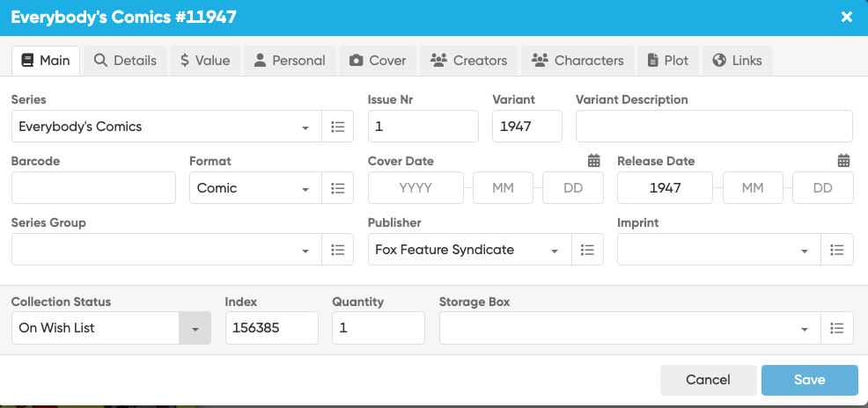Open the Series Group list icon

(x=337, y=250)
